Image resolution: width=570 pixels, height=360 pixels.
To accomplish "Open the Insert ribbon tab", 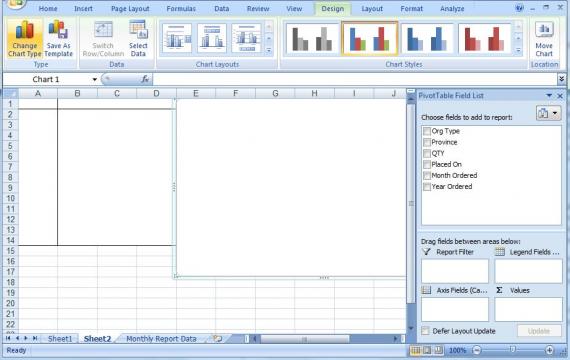I will point(83,8).
